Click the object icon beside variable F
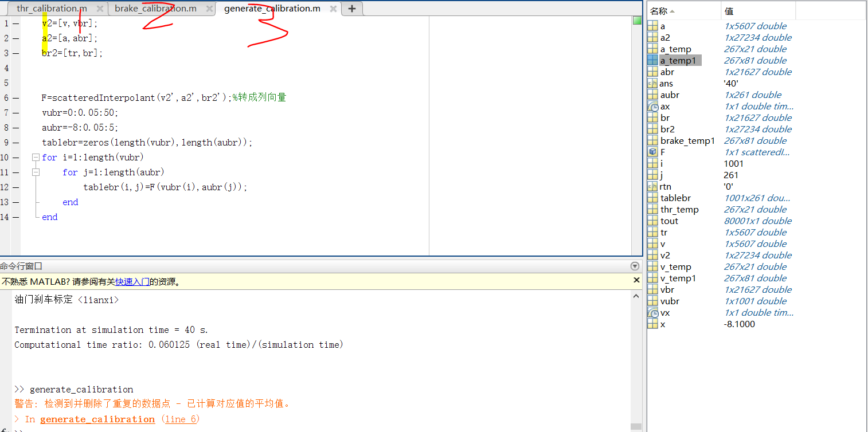The image size is (868, 432). [x=652, y=152]
